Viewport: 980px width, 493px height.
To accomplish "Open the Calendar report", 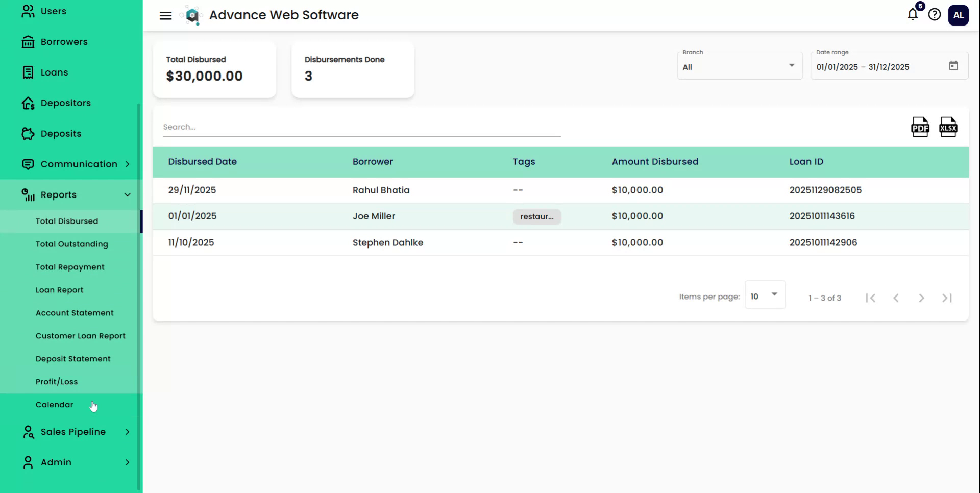I will tap(54, 404).
